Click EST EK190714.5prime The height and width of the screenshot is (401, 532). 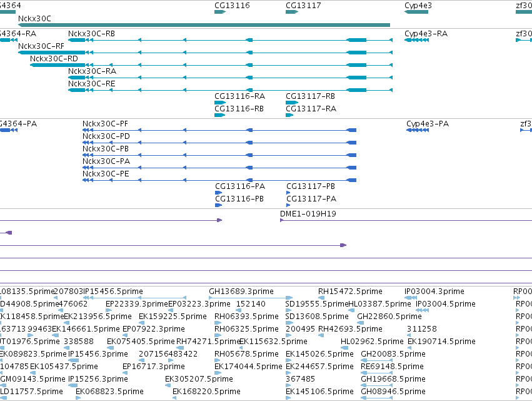pyautogui.click(x=441, y=342)
